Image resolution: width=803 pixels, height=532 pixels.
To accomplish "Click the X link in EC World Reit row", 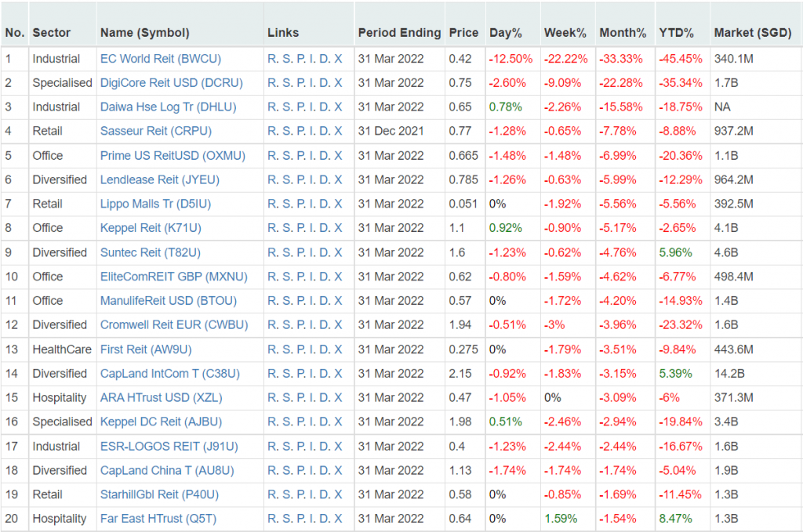I will tap(338, 59).
